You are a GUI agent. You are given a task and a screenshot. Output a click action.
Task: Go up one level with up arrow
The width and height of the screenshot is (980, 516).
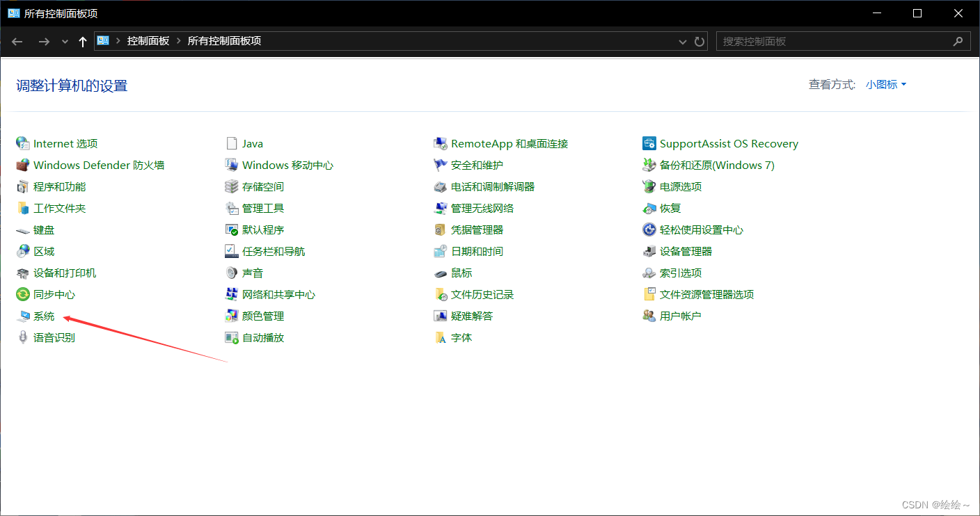coord(83,41)
